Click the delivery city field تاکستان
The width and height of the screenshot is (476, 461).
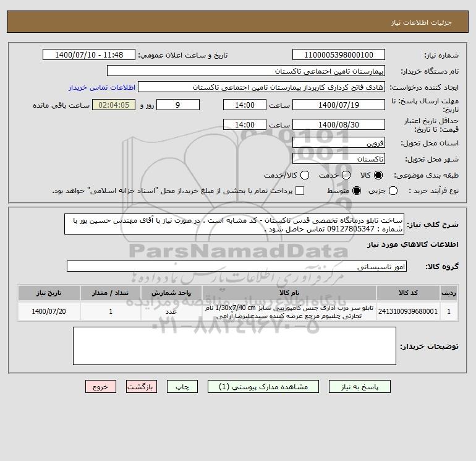(339, 158)
